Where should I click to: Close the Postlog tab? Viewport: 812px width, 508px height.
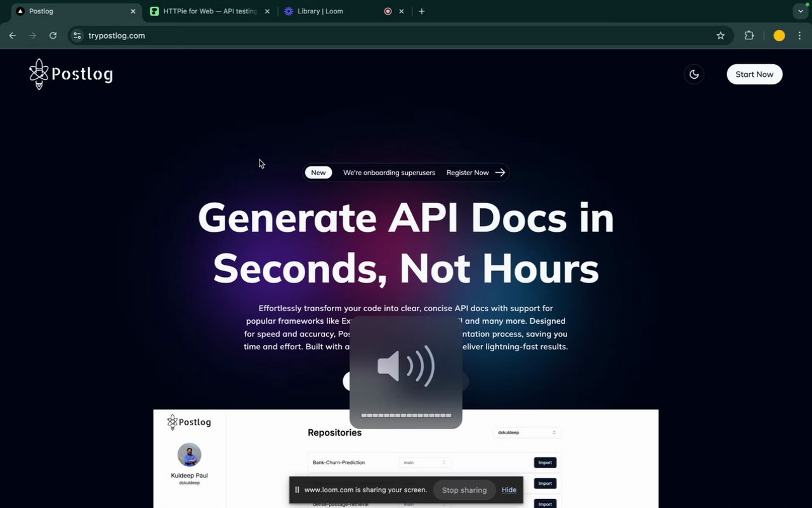click(x=133, y=11)
